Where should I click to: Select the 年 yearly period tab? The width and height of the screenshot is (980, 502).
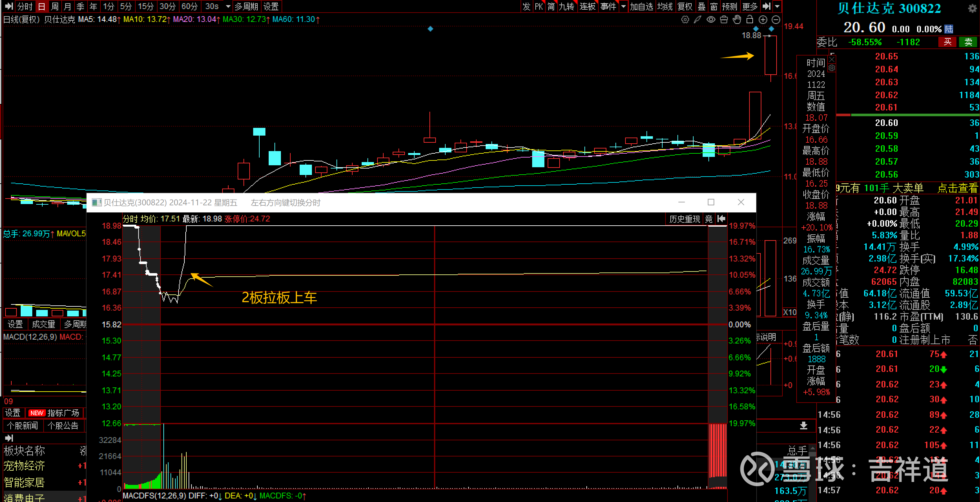coord(93,6)
